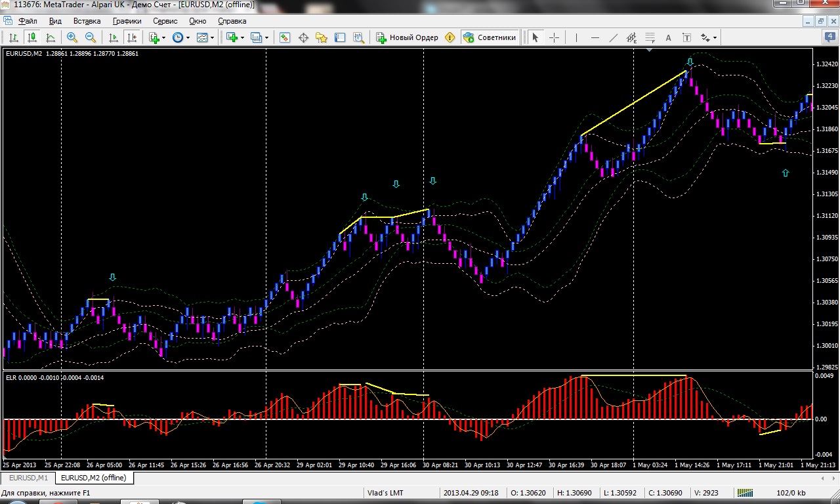Select the text A tool

point(668,37)
